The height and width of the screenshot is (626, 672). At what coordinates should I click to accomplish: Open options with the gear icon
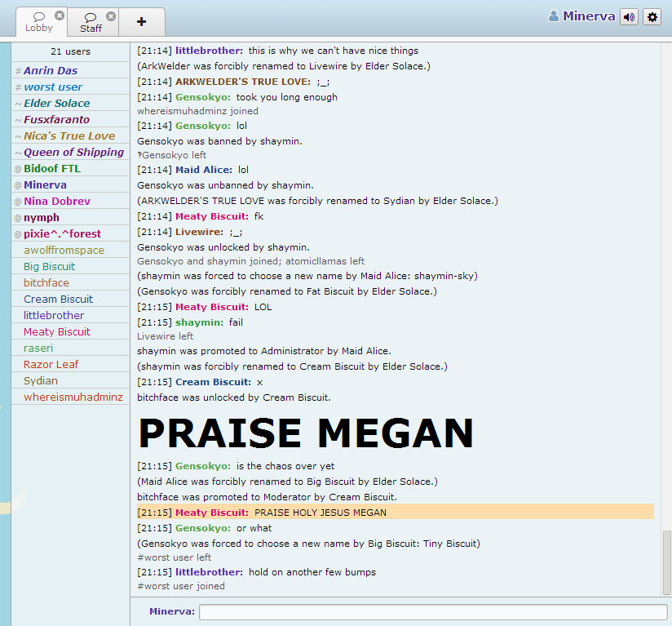[652, 17]
